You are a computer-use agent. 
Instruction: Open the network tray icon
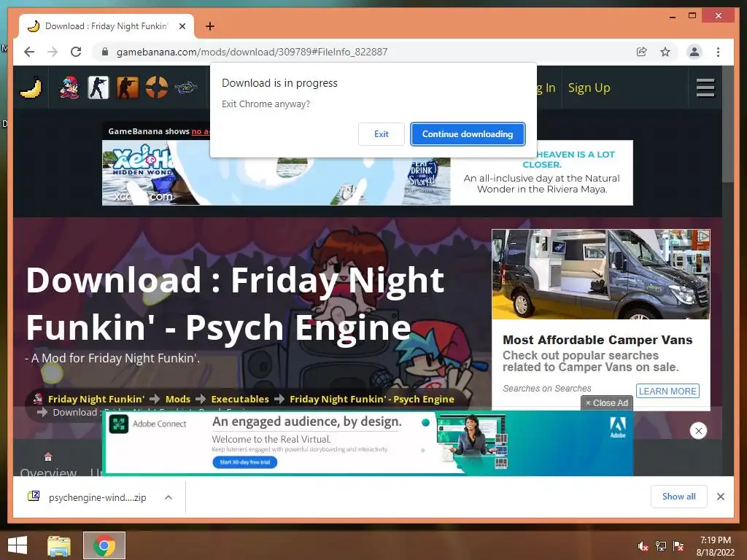661,546
